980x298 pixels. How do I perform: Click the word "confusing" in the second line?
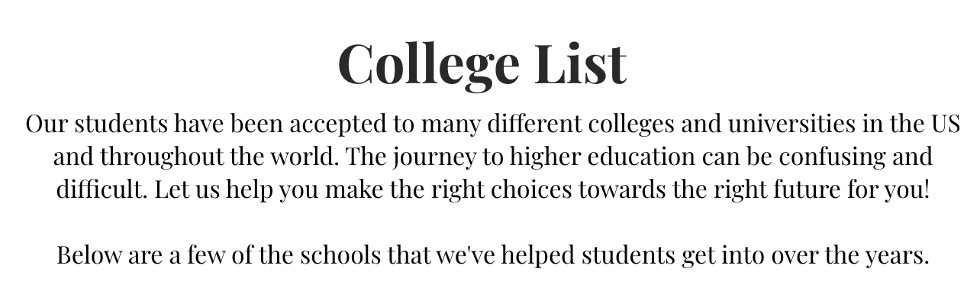827,158
